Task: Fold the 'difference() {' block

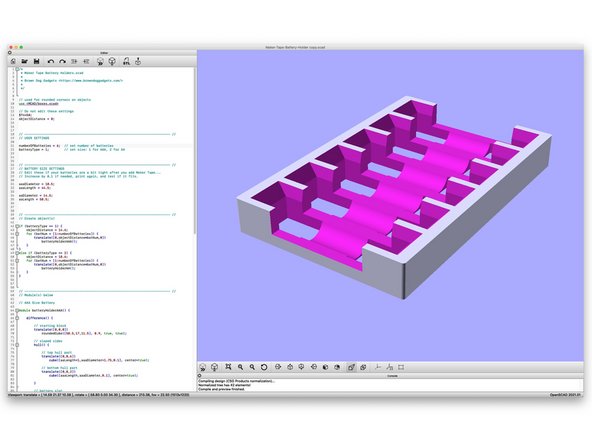Action: 17,318
